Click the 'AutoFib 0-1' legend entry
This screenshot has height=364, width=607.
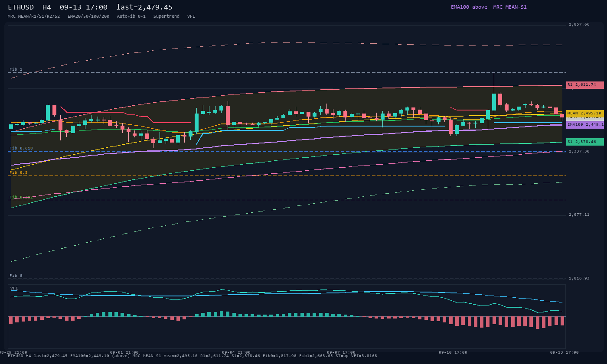click(131, 16)
